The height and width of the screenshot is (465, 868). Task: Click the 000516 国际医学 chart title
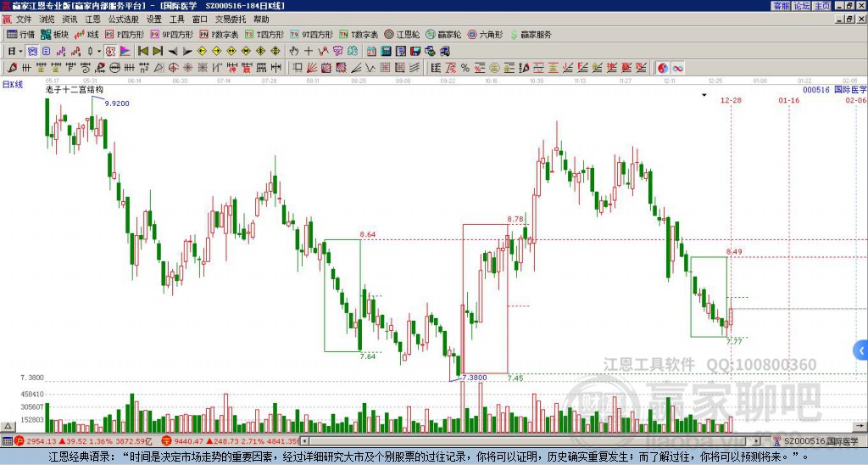(x=835, y=89)
